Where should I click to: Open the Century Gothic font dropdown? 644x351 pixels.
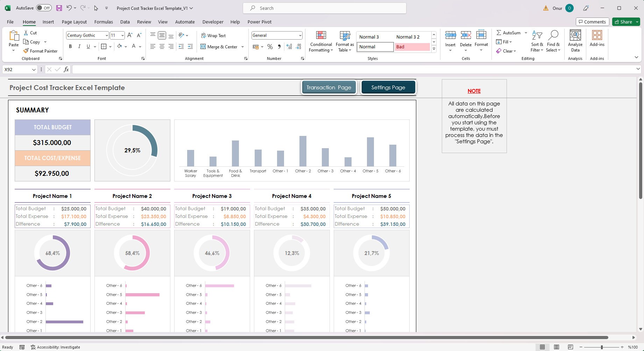coord(106,35)
